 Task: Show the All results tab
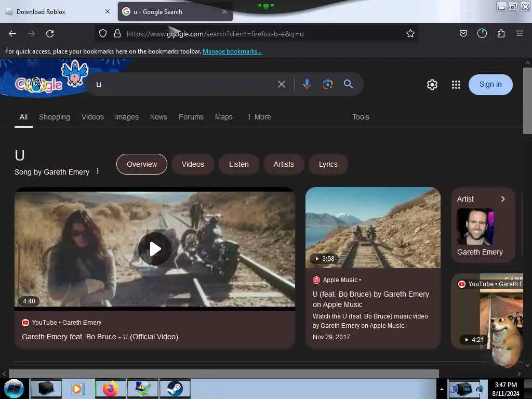coord(23,117)
